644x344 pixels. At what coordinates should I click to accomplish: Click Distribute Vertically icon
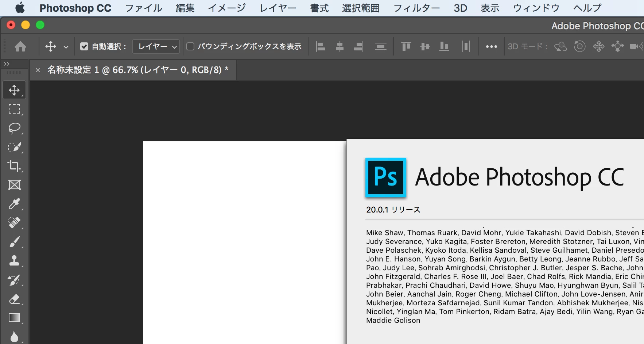coord(380,46)
